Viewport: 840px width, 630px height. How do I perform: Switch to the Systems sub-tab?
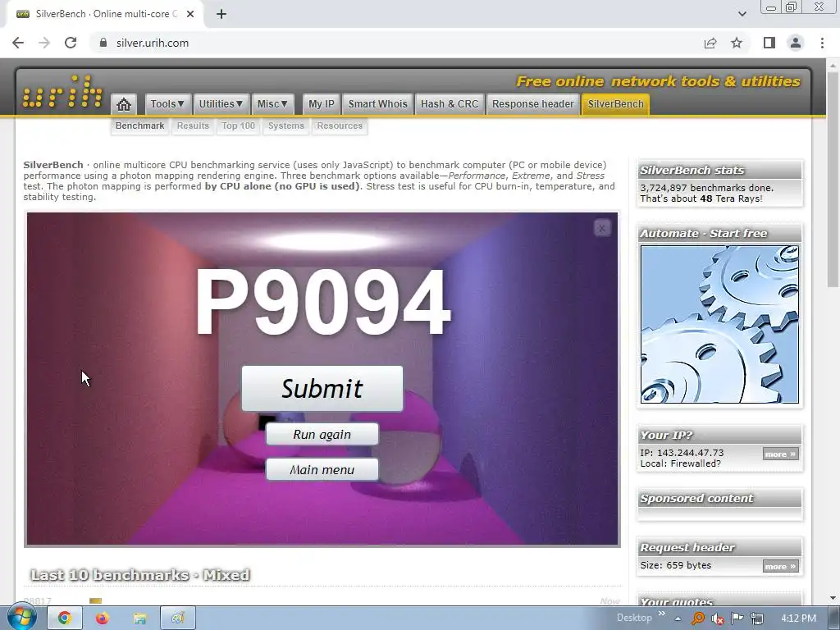point(286,126)
